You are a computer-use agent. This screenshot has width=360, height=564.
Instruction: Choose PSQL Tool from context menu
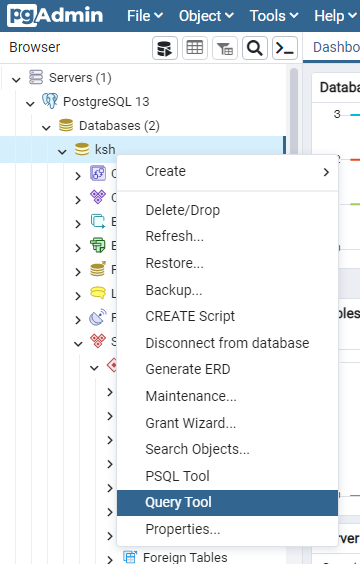coord(227,476)
